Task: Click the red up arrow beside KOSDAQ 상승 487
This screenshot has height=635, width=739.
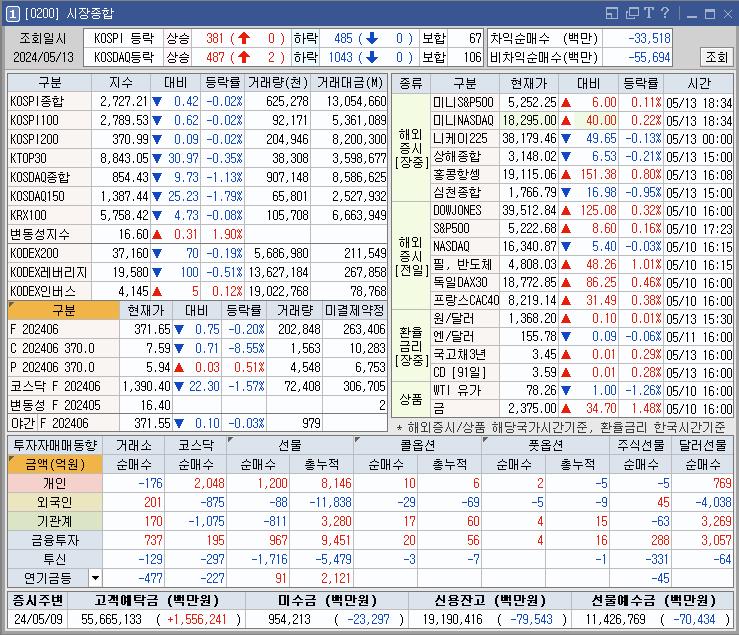Action: [244, 57]
